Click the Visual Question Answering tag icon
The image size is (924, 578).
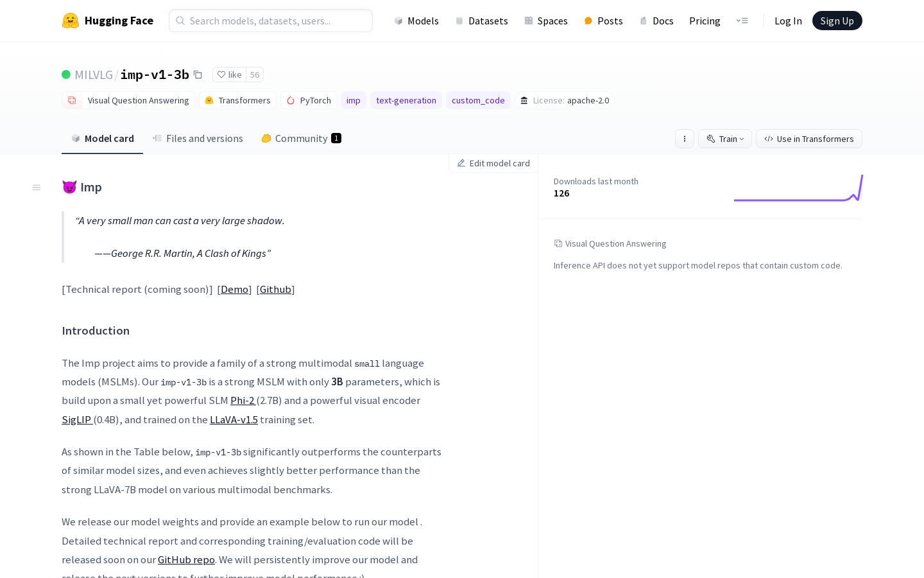pyautogui.click(x=72, y=100)
